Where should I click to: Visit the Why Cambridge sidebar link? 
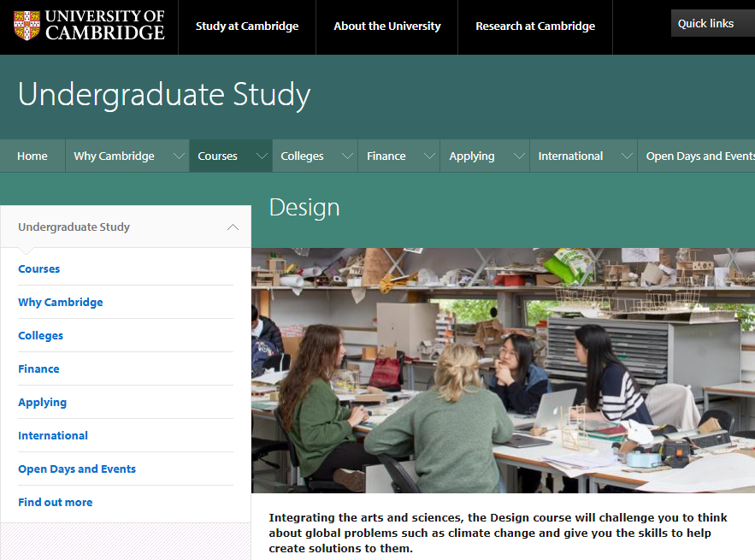(61, 303)
